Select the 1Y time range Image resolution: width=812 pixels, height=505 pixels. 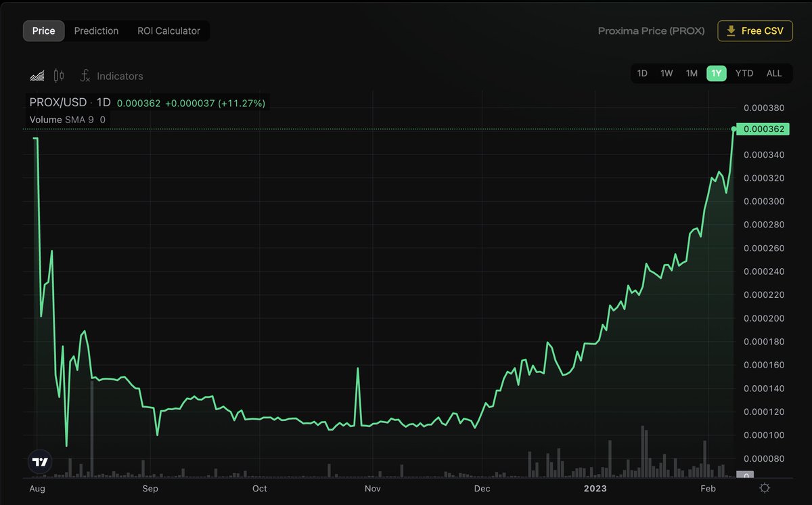pos(717,73)
